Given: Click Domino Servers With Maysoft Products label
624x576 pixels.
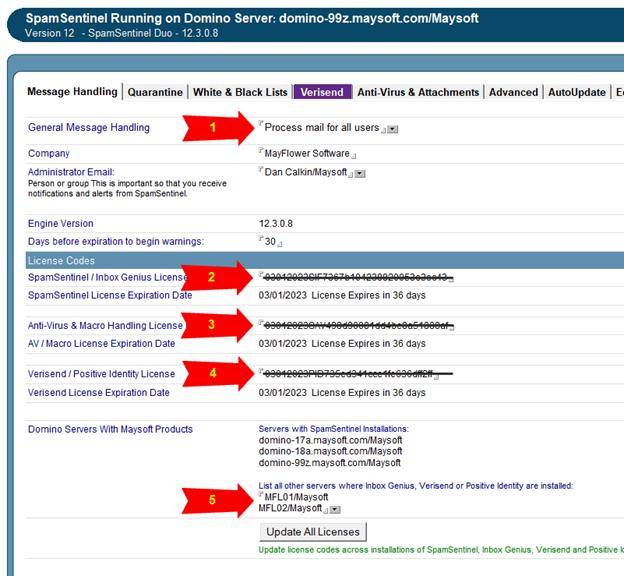Looking at the screenshot, I should (110, 429).
